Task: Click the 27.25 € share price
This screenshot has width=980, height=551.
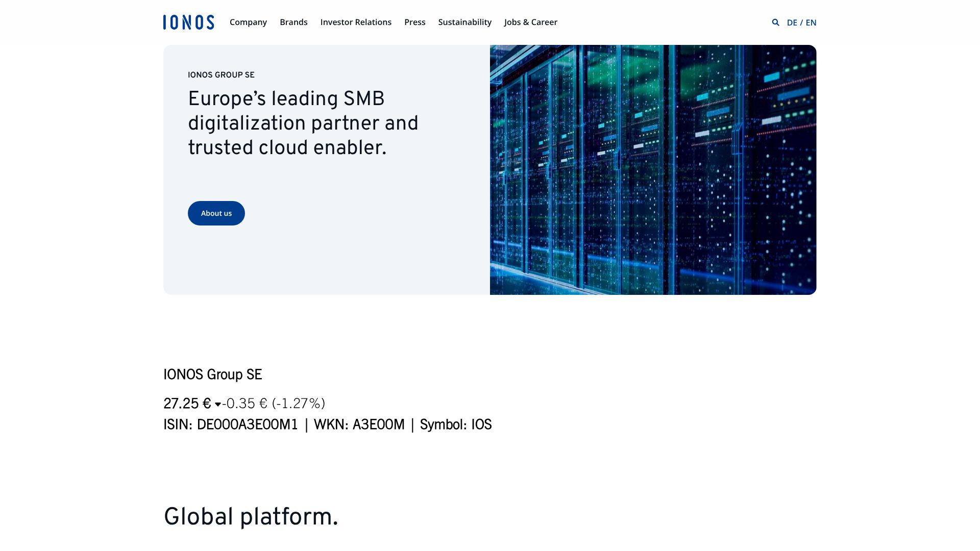Action: click(187, 404)
